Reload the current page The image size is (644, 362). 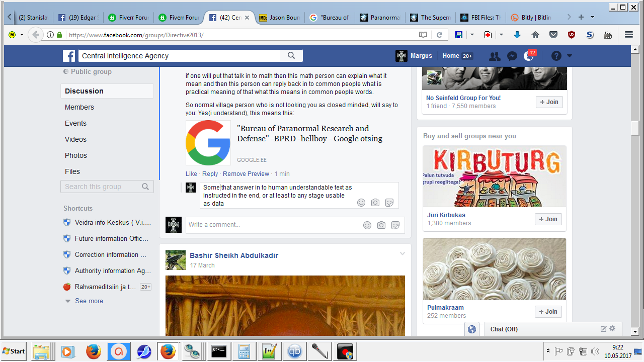click(439, 35)
